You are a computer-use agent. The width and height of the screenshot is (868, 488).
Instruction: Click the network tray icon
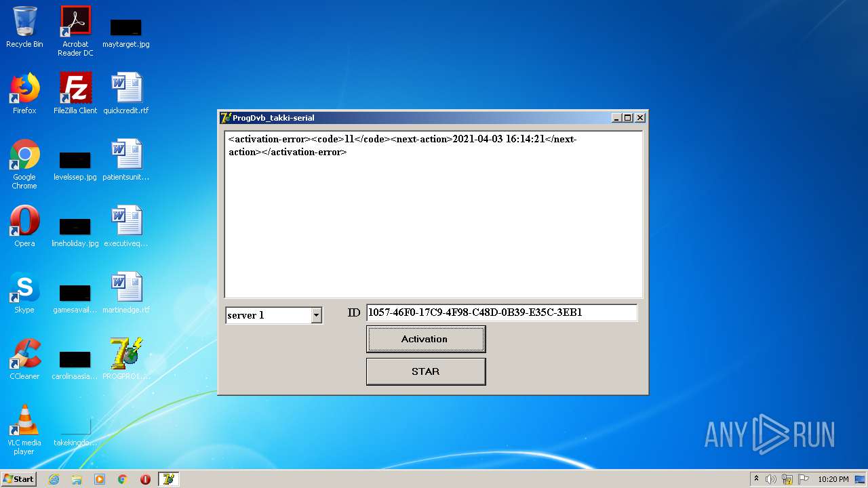(x=787, y=479)
